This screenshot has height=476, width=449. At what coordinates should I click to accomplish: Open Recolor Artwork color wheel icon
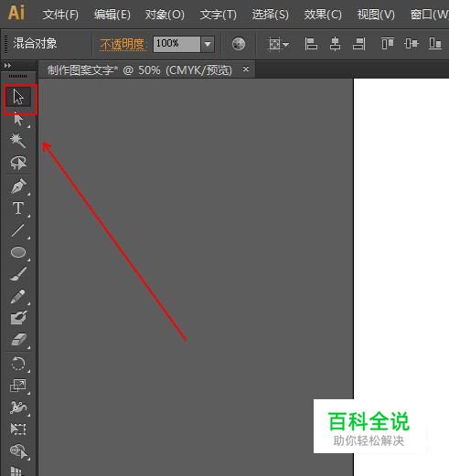[239, 44]
